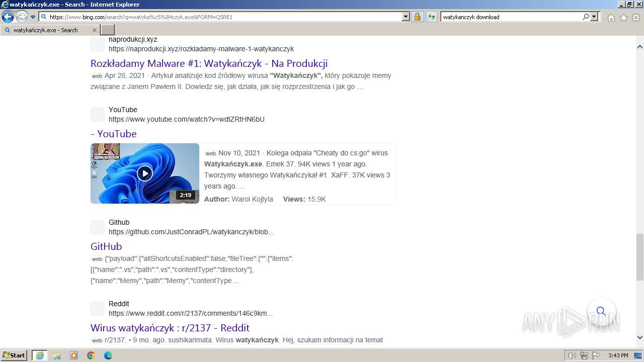Click the Reddit site name label
This screenshot has height=362, width=644.
pos(119,304)
